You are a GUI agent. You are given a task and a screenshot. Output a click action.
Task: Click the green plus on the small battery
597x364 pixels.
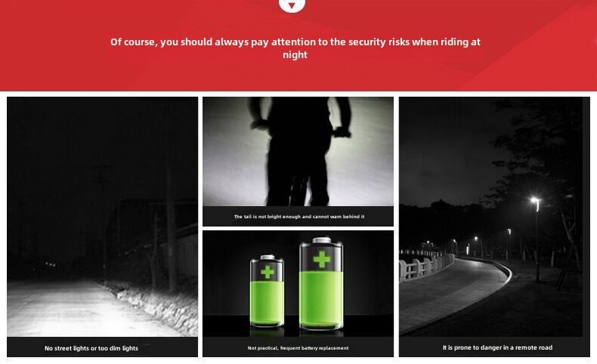[268, 272]
